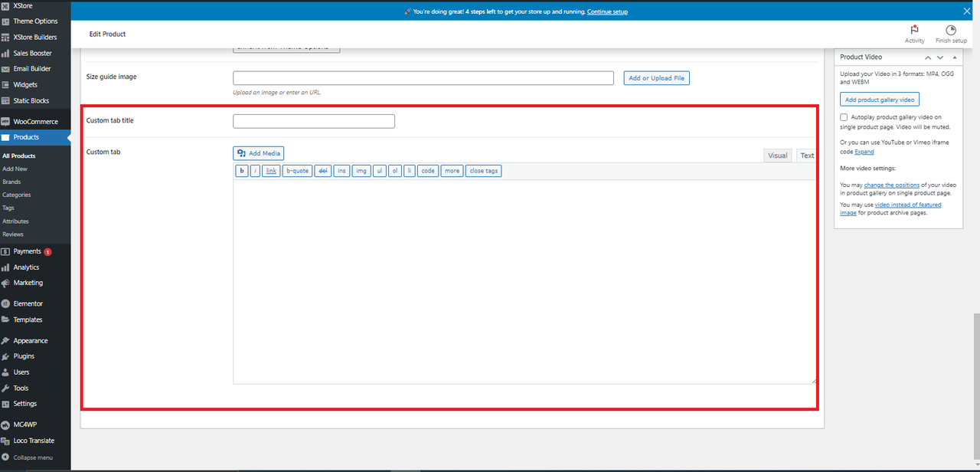Click the Add or Upload File button

[x=656, y=78]
